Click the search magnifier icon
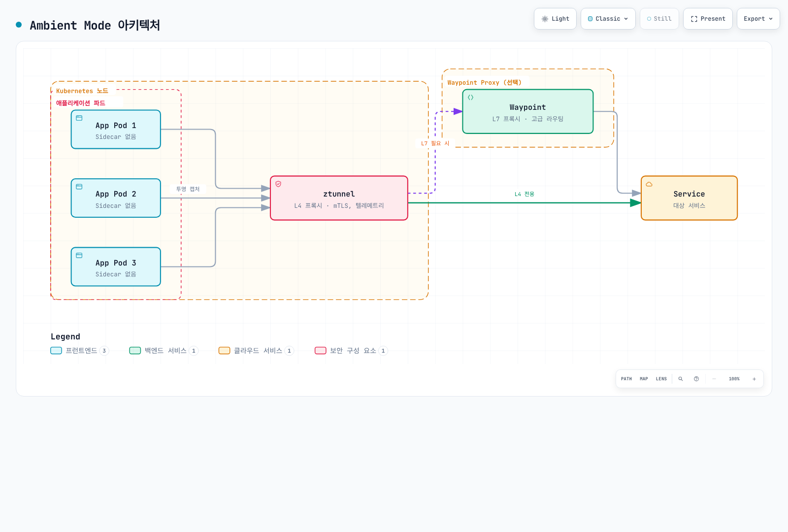The image size is (788, 532). point(681,379)
